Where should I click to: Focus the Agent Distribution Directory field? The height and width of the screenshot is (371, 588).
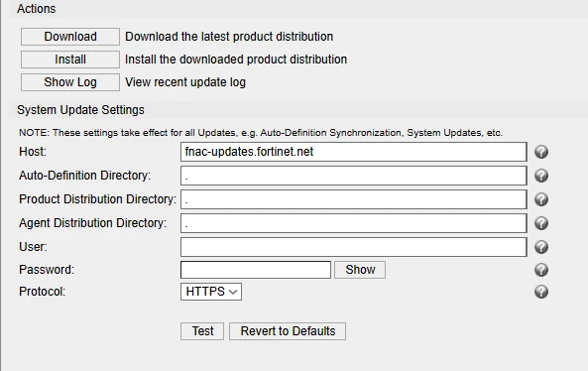[x=354, y=223]
